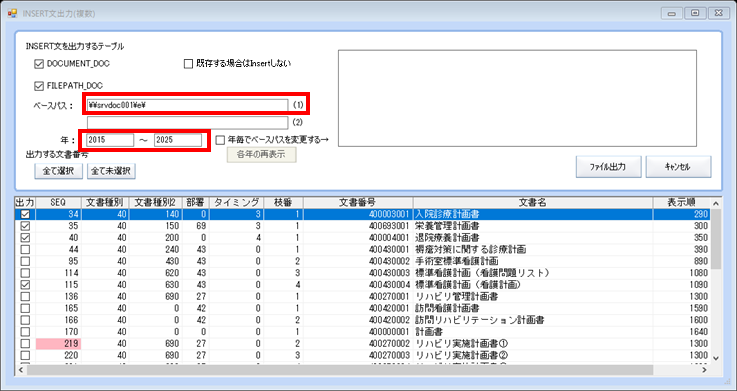737x391 pixels.
Task: Click the horizontal scrollbar right arrow
Action: tap(705, 370)
